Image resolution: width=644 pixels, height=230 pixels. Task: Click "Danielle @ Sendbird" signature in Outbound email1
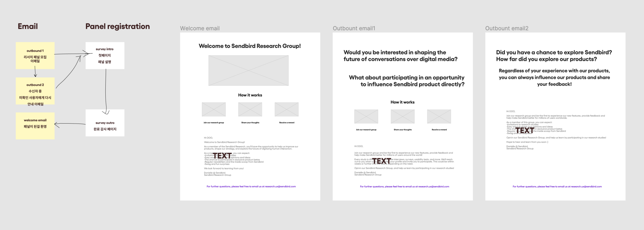[x=365, y=172]
